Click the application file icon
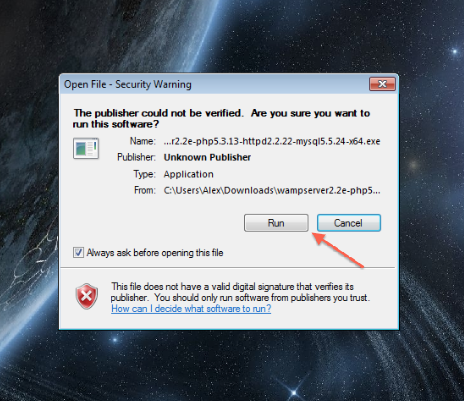The width and height of the screenshot is (464, 401). click(86, 148)
